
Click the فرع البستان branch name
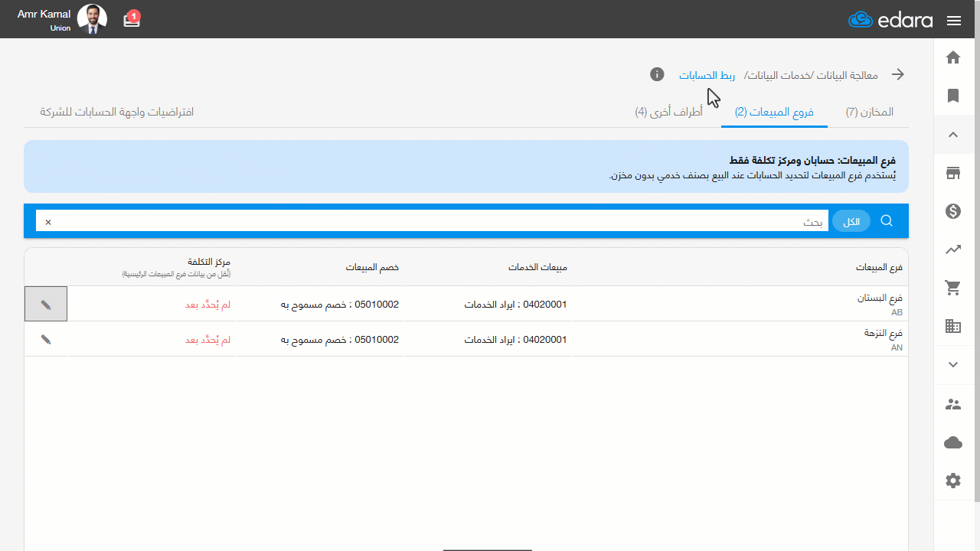click(x=880, y=298)
